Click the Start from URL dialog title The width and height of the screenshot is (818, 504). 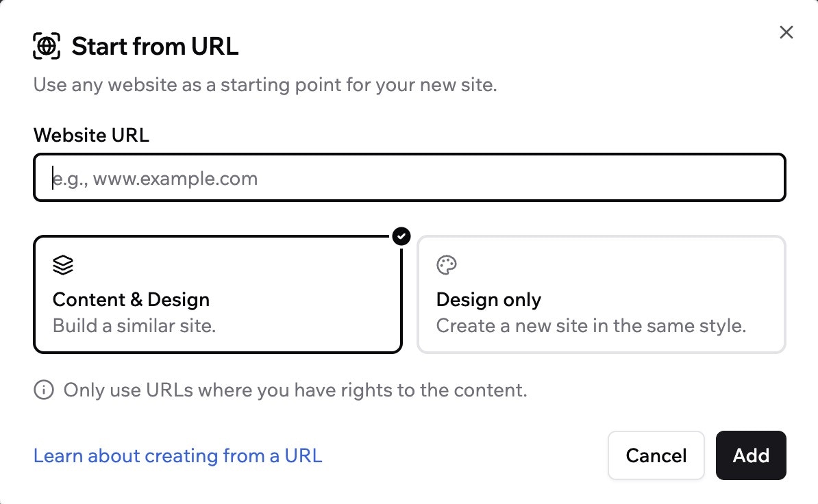pyautogui.click(x=156, y=46)
